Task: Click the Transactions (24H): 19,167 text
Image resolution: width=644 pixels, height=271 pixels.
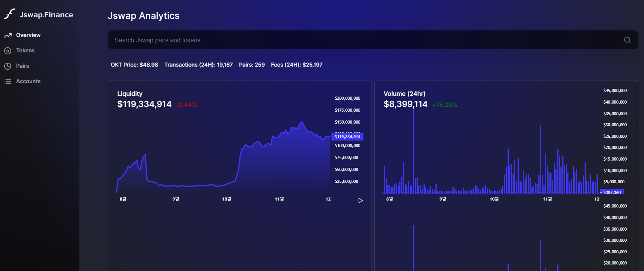Action: [198, 65]
